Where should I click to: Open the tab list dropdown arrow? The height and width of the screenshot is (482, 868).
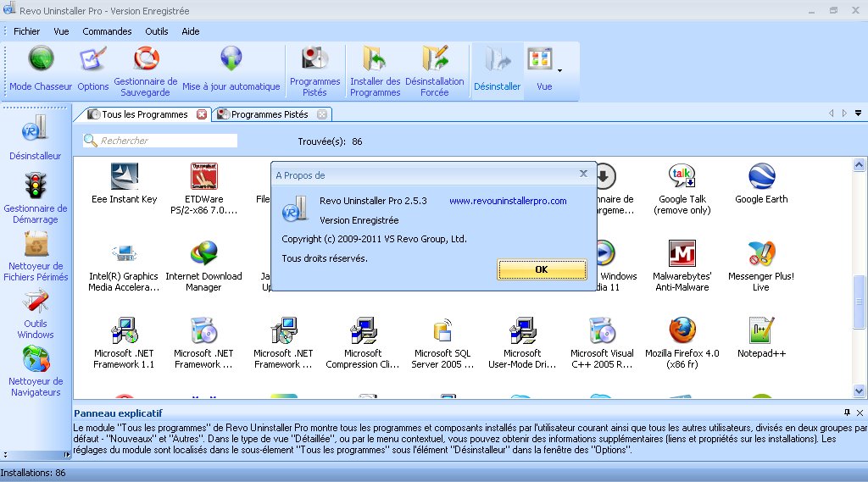[x=858, y=114]
